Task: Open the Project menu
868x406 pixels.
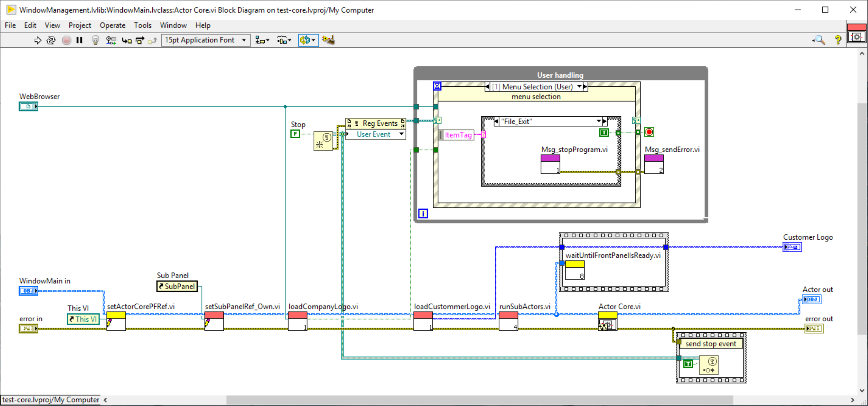Action: pos(80,25)
